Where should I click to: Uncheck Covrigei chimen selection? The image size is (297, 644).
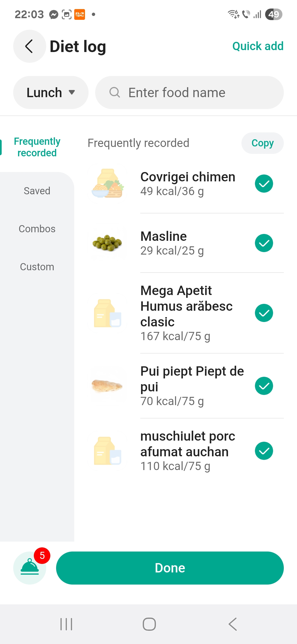[x=264, y=184]
